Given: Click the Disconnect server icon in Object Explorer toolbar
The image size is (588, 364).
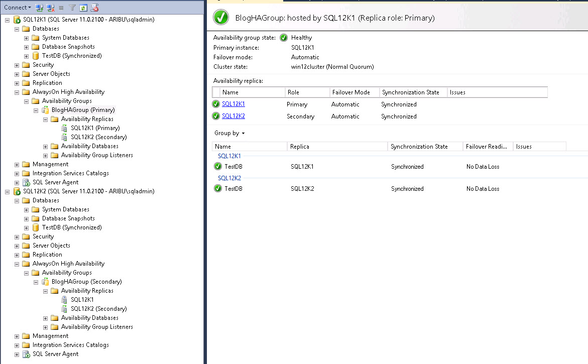Looking at the screenshot, I should tap(50, 8).
